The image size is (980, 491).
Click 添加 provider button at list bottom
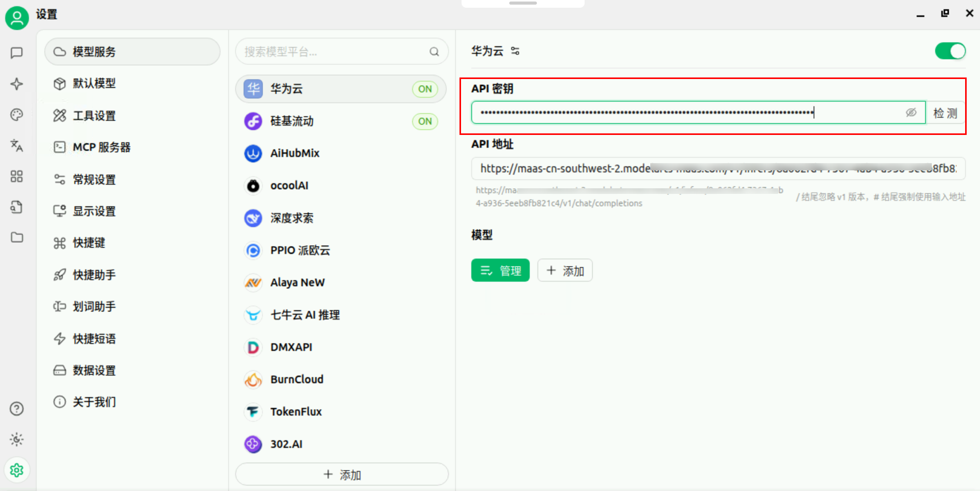coord(342,475)
